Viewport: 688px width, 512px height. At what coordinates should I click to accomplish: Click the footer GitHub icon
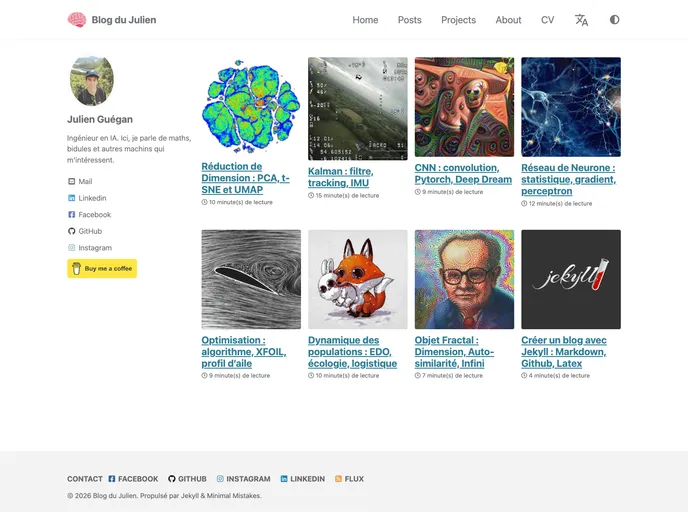(x=172, y=479)
